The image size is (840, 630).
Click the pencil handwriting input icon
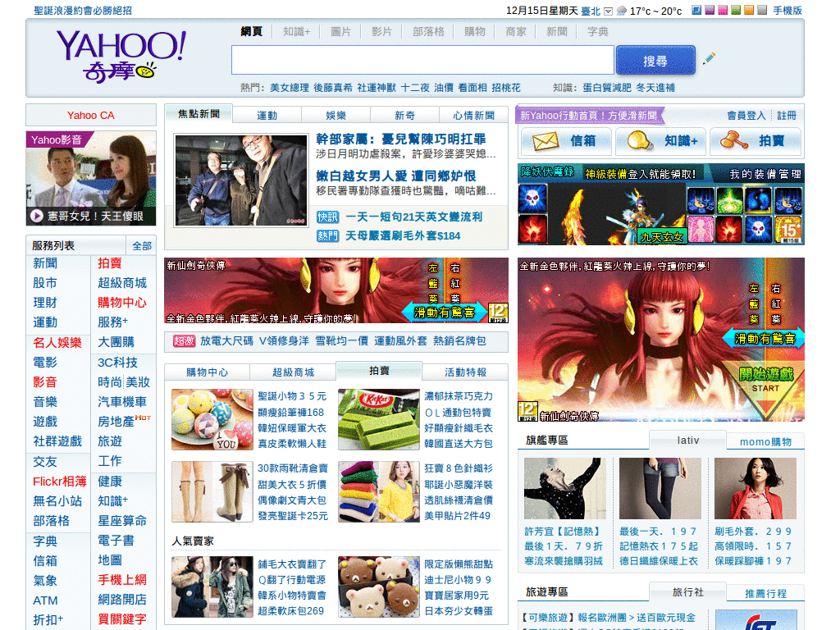point(709,58)
